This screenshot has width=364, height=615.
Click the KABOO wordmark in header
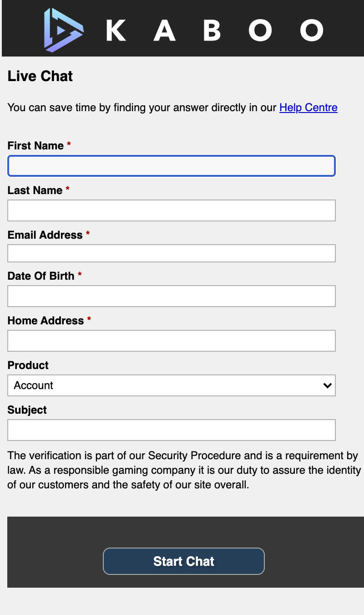pos(214,31)
